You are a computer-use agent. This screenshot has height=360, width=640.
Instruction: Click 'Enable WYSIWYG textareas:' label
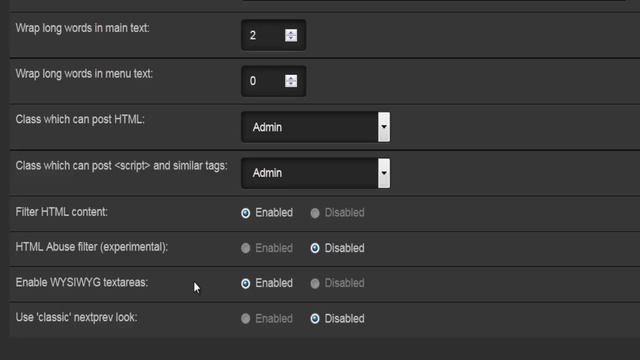82,282
